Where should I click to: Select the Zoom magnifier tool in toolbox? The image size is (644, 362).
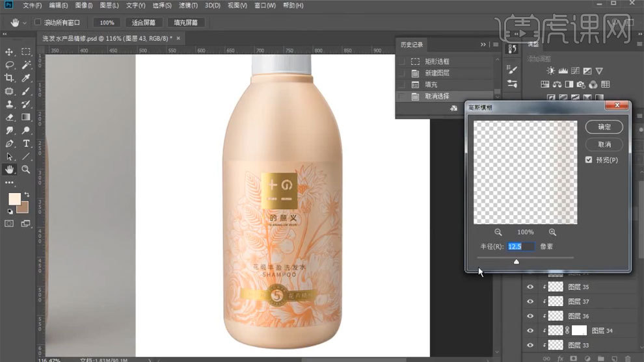[x=26, y=170]
